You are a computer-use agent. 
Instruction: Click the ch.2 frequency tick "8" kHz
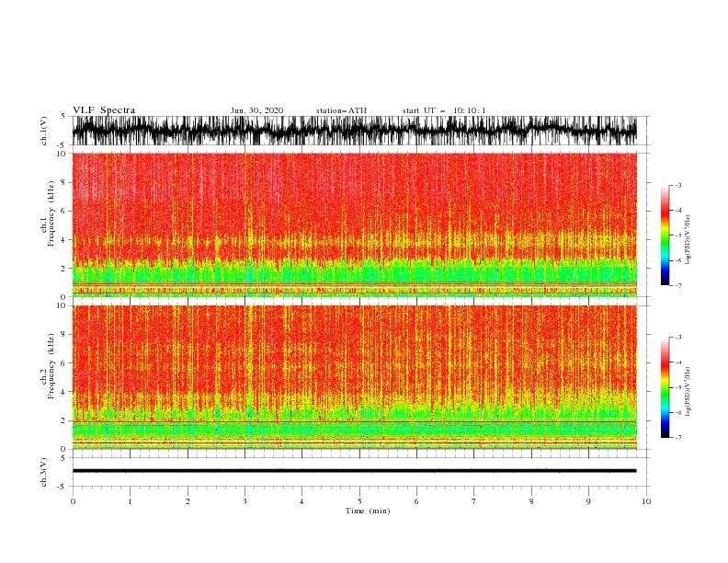pyautogui.click(x=63, y=335)
